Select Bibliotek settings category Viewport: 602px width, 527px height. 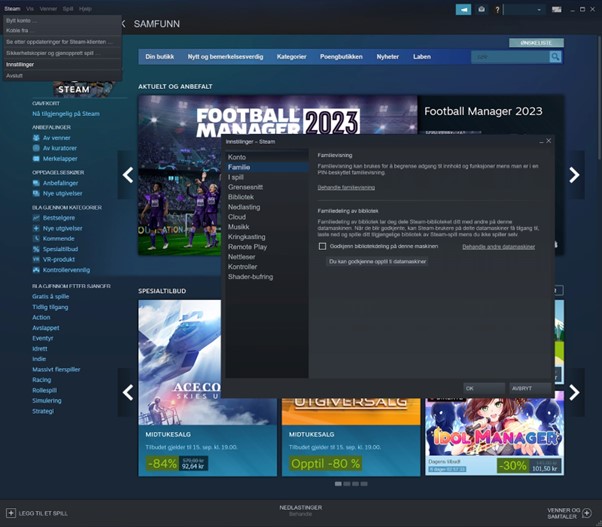click(x=266, y=197)
